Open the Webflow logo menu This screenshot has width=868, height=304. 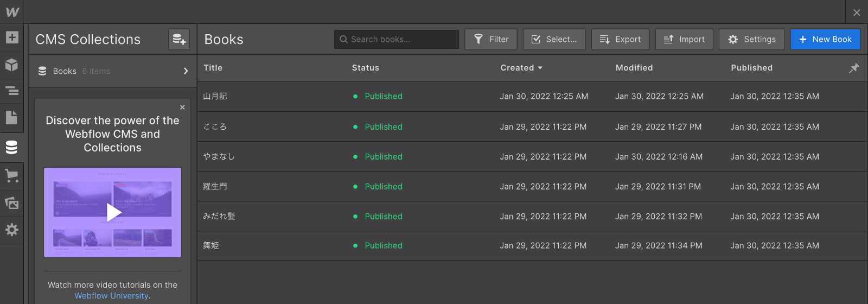12,11
